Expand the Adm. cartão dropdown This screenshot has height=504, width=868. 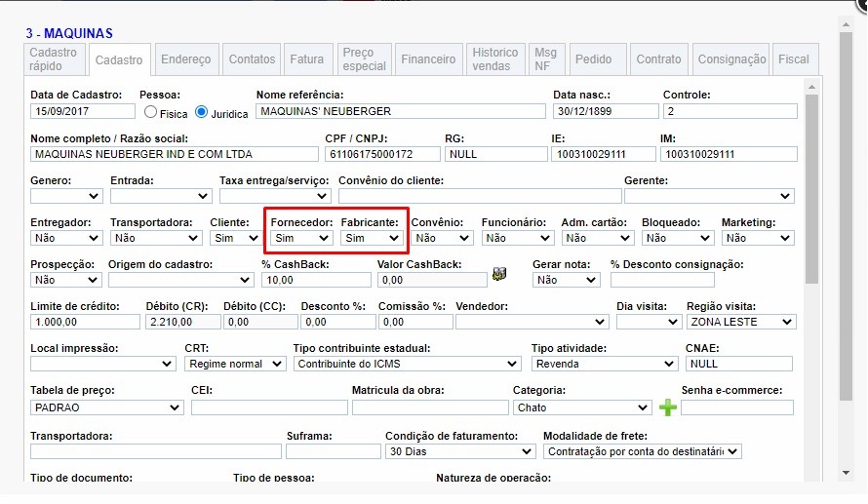coord(597,238)
